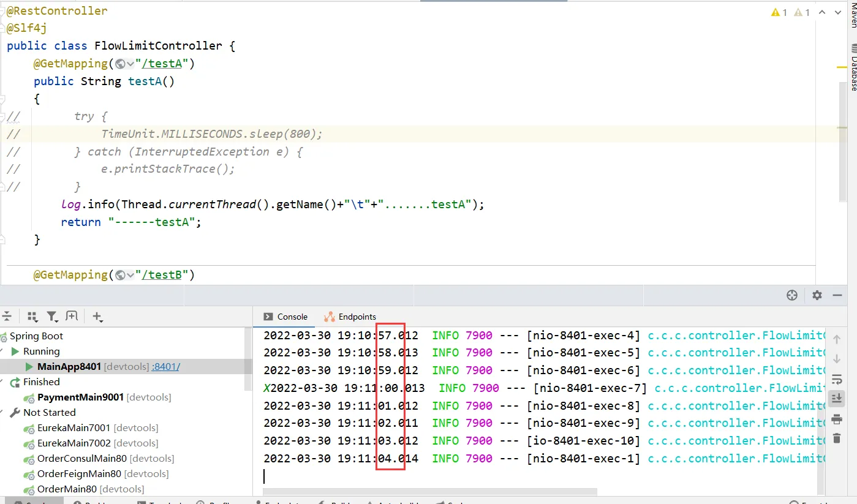Click the globe icon beside /testA mapping
This screenshot has width=857, height=504.
pos(120,64)
